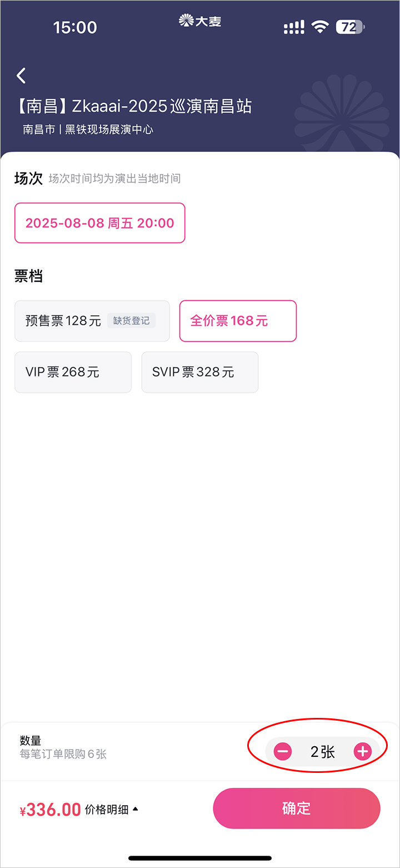Tap the back arrow icon

[21, 76]
